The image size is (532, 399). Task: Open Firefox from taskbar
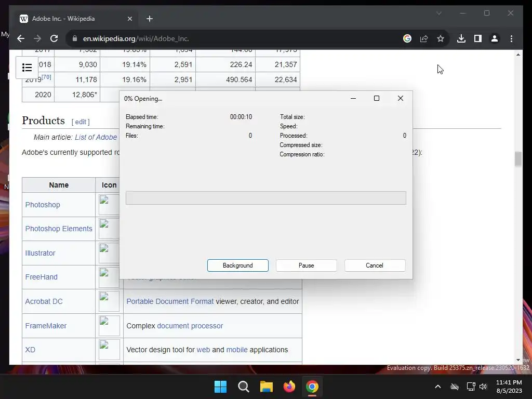coord(289,387)
